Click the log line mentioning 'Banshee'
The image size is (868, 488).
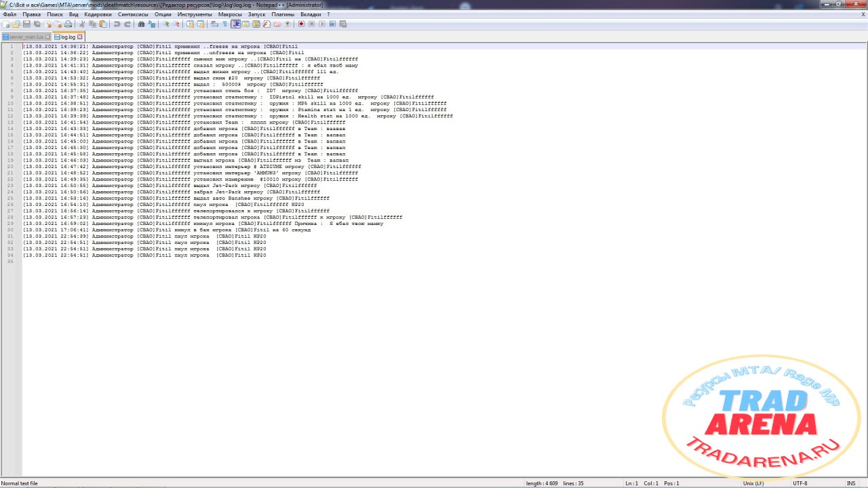click(x=176, y=199)
